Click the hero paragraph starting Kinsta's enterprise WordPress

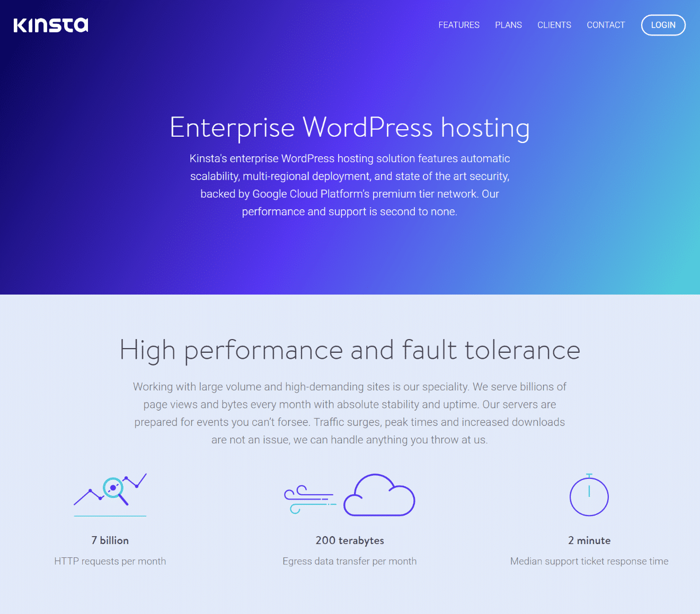coord(350,185)
